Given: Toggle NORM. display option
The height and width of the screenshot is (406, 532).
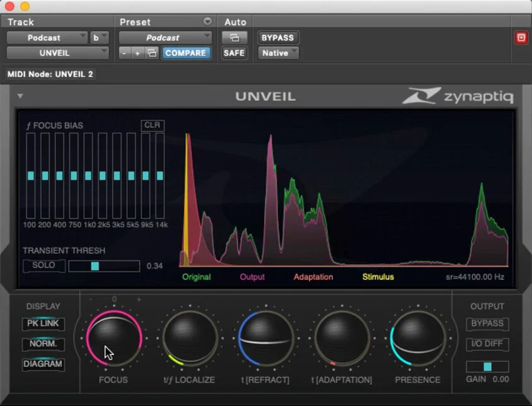Looking at the screenshot, I should [x=43, y=344].
